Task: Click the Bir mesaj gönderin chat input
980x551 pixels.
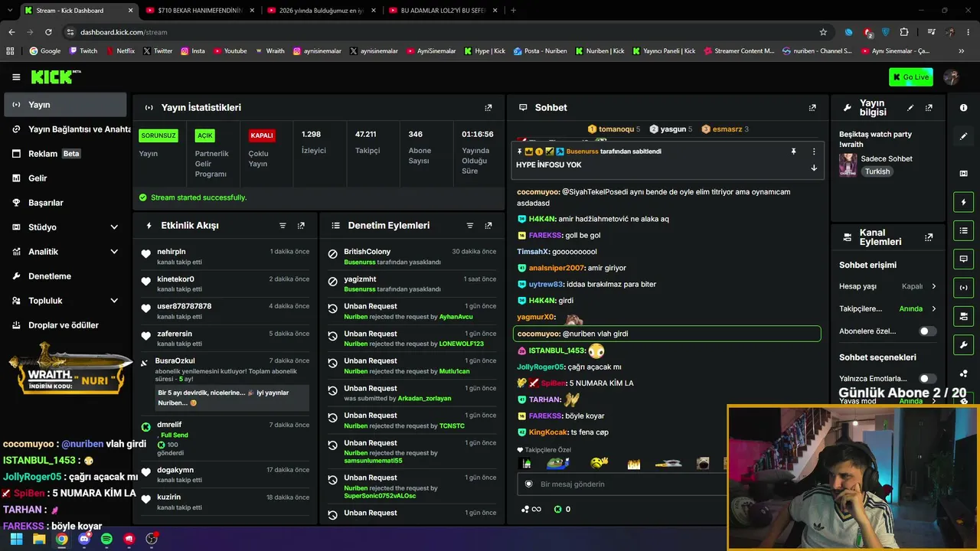Action: (x=622, y=484)
